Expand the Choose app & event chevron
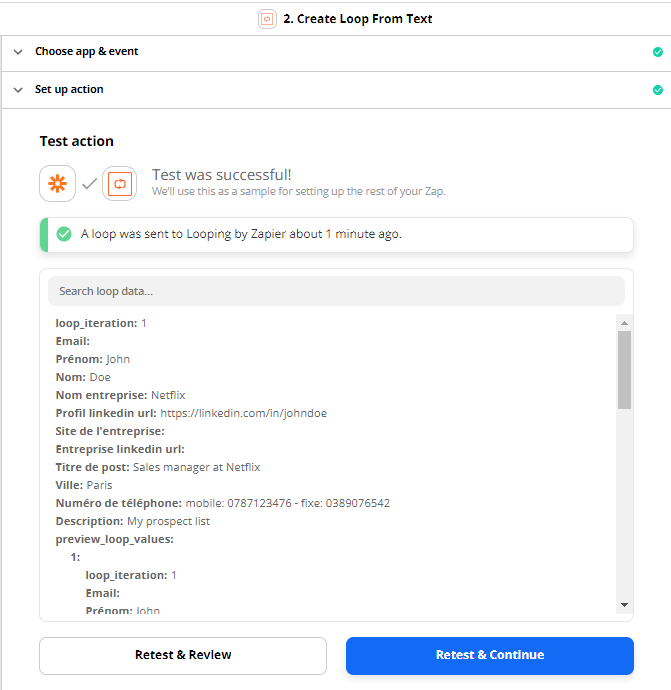Screen dimensions: 671x690 pos(18,52)
